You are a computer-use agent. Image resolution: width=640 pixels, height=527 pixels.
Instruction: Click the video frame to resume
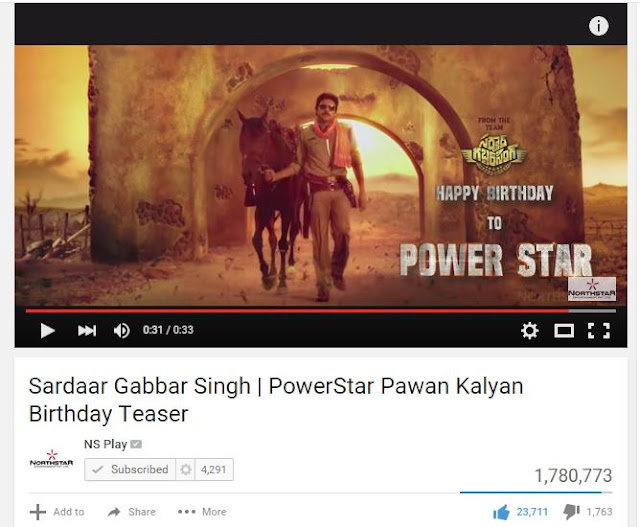point(321,176)
